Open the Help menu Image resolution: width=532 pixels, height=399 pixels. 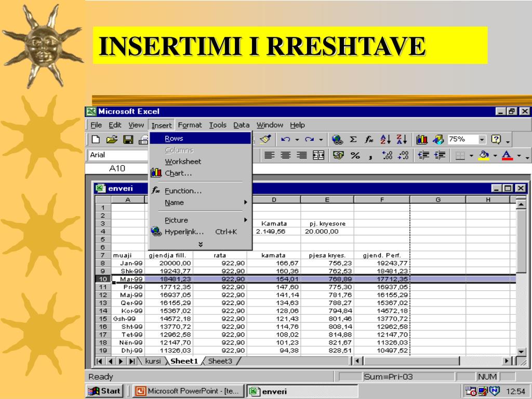(x=297, y=125)
